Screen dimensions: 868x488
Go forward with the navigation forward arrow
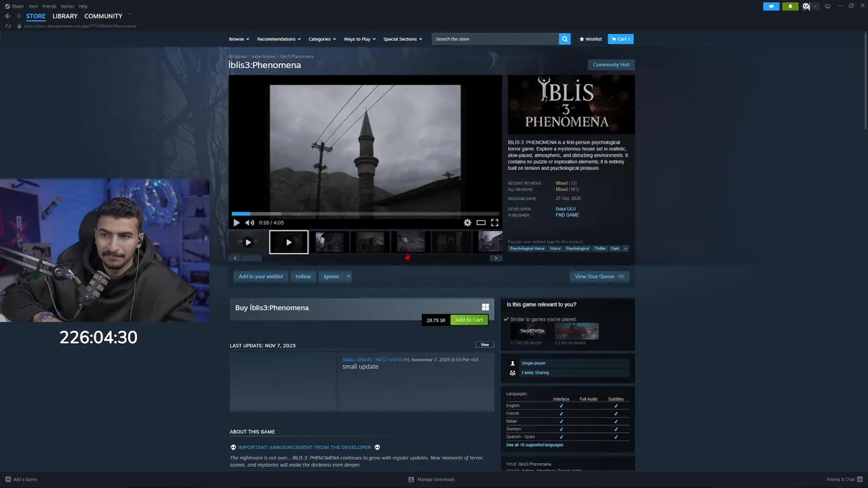click(x=18, y=16)
